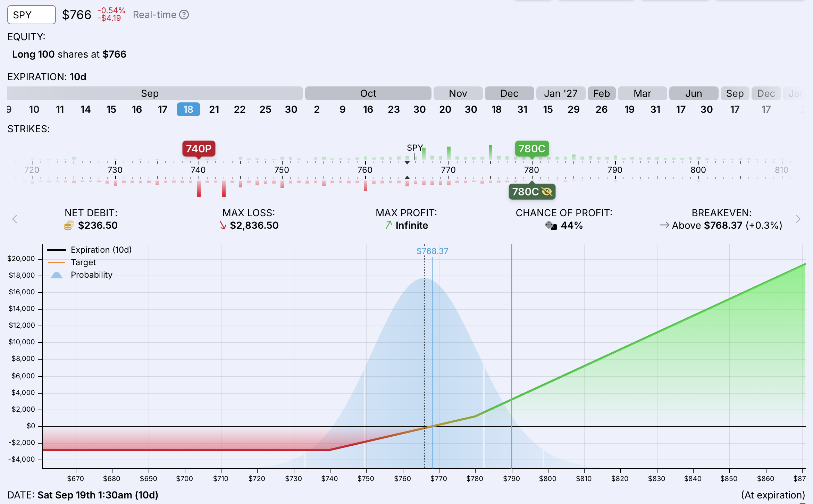Click the -$4.19 price change text
This screenshot has width=813, height=504.
tap(109, 18)
